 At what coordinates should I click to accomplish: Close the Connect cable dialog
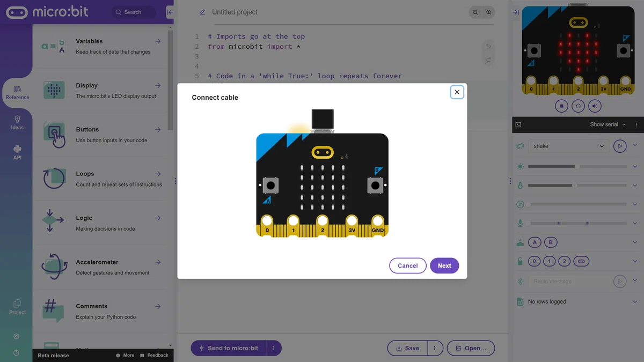[457, 92]
